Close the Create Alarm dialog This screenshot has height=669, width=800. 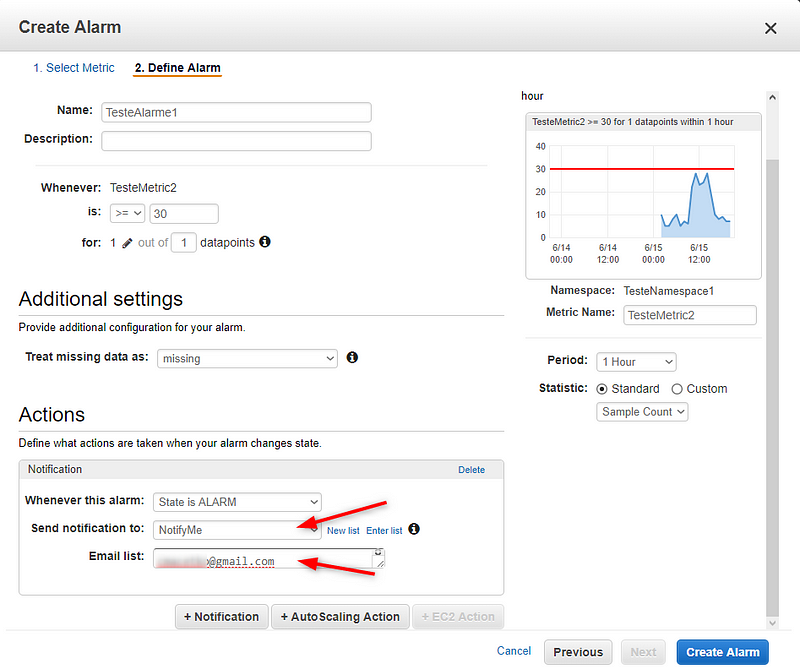770,29
